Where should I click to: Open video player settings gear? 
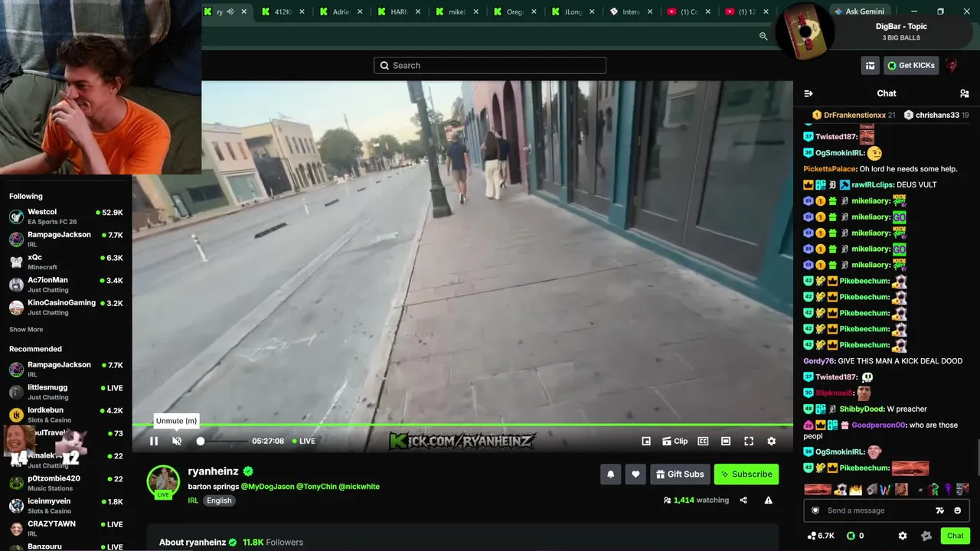click(x=771, y=441)
